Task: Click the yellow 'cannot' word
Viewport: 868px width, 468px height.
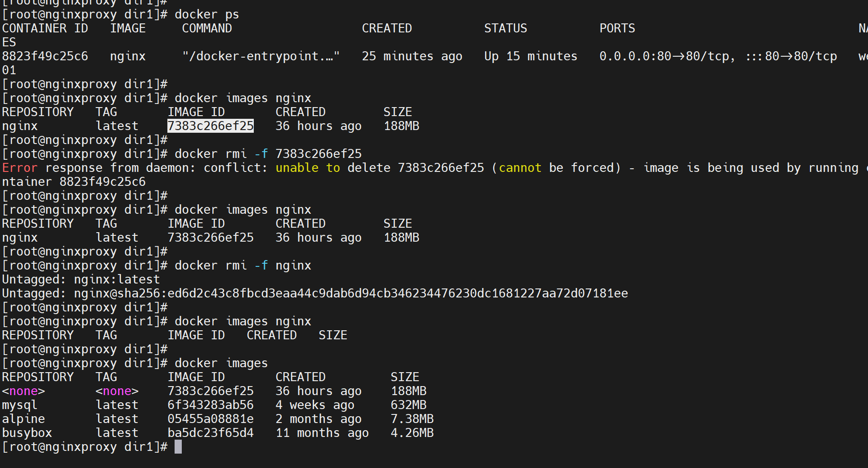Action: [520, 168]
